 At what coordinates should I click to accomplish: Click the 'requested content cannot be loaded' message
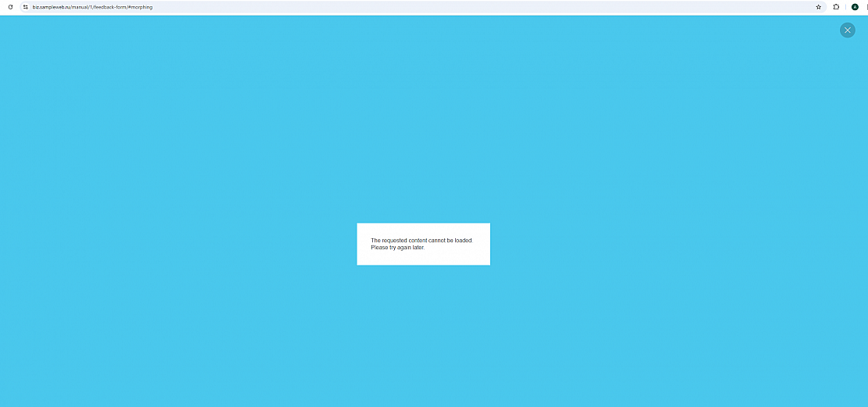(x=421, y=241)
